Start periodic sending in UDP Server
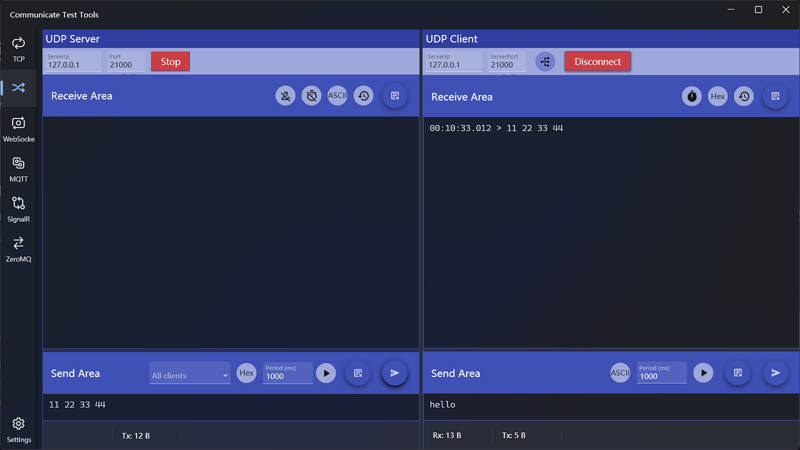 [x=326, y=373]
